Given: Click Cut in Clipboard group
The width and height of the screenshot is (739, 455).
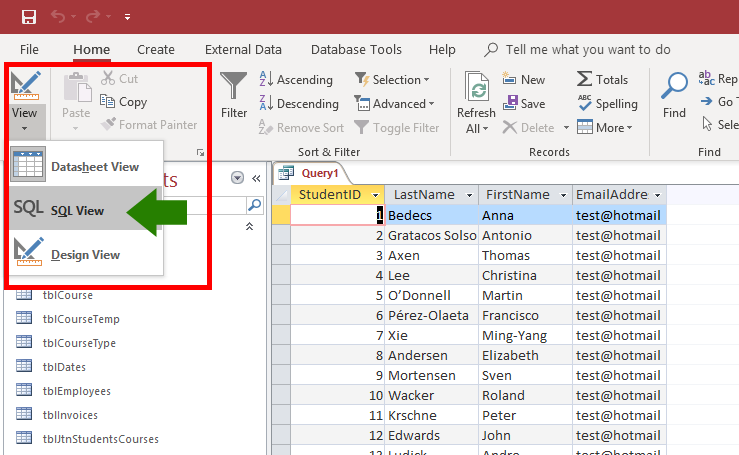Looking at the screenshot, I should pyautogui.click(x=120, y=78).
